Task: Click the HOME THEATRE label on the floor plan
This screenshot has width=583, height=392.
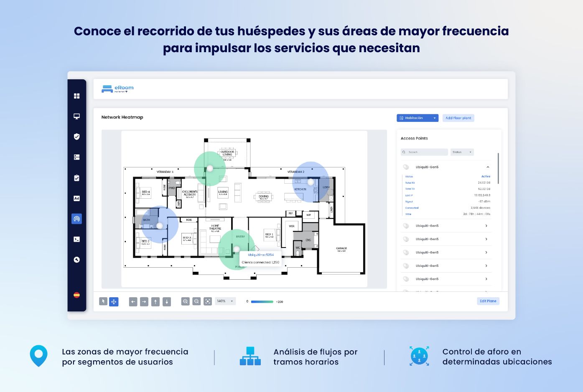Action: coord(215,228)
